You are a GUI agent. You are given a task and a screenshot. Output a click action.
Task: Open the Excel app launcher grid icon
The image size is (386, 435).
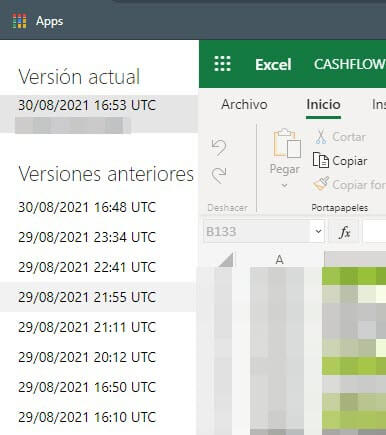222,64
